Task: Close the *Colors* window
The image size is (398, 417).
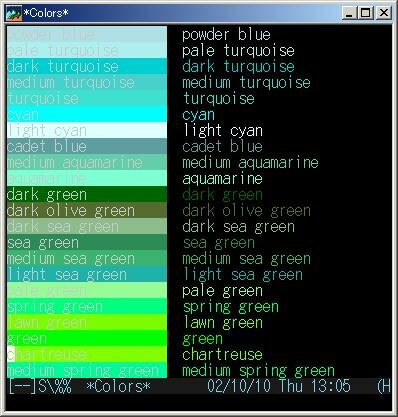Action: coord(384,13)
